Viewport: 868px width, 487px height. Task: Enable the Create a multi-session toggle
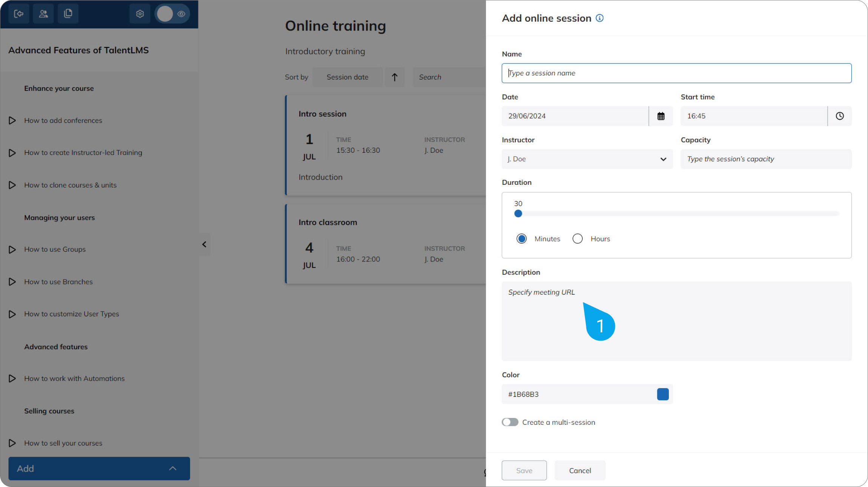pos(510,422)
